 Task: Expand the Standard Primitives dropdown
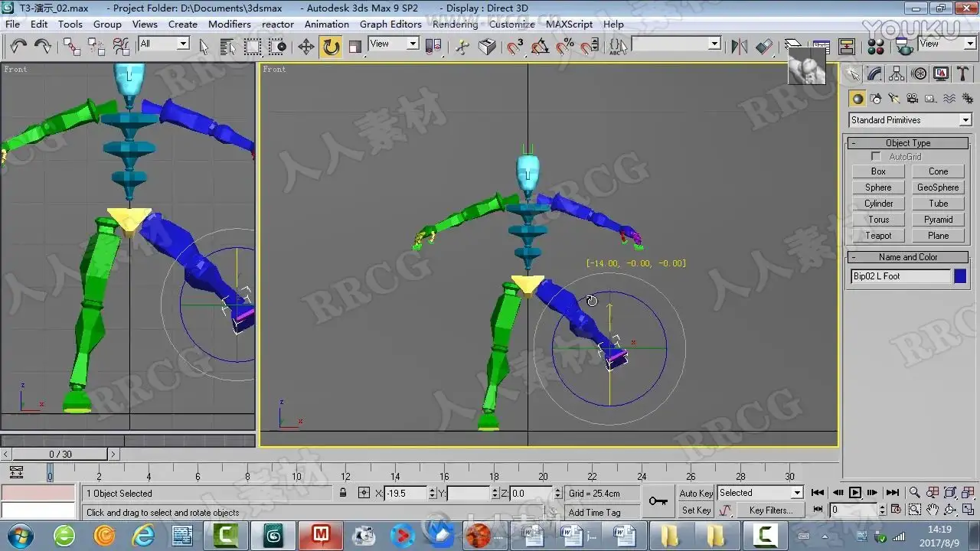point(965,120)
